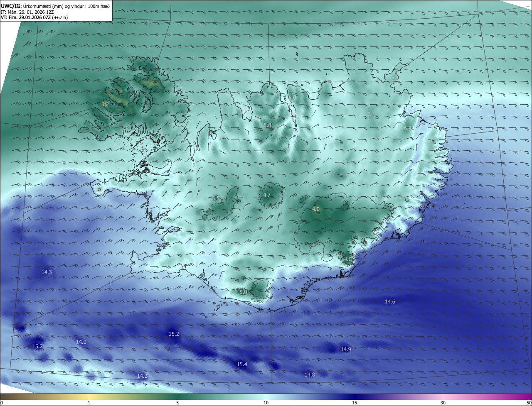This screenshot has height=406, width=532.
Task: Click the 14.3 value over the western ocean
Action: [x=47, y=272]
